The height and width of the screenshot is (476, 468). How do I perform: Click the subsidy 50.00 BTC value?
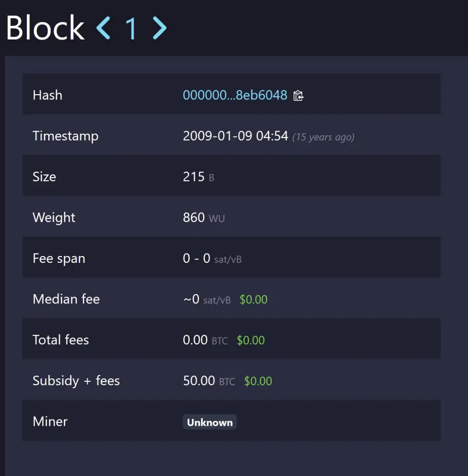click(209, 381)
